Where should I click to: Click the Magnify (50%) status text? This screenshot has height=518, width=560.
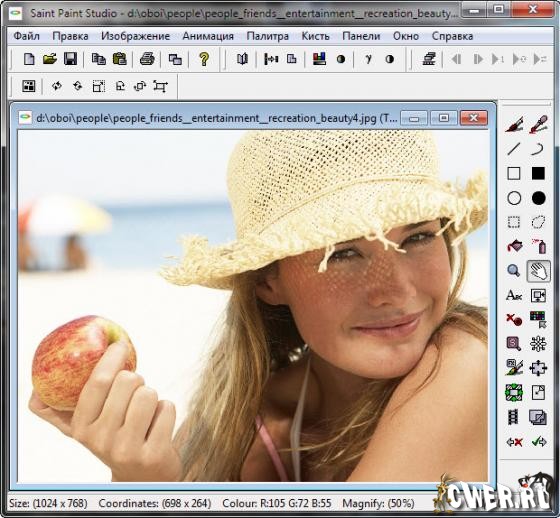378,503
